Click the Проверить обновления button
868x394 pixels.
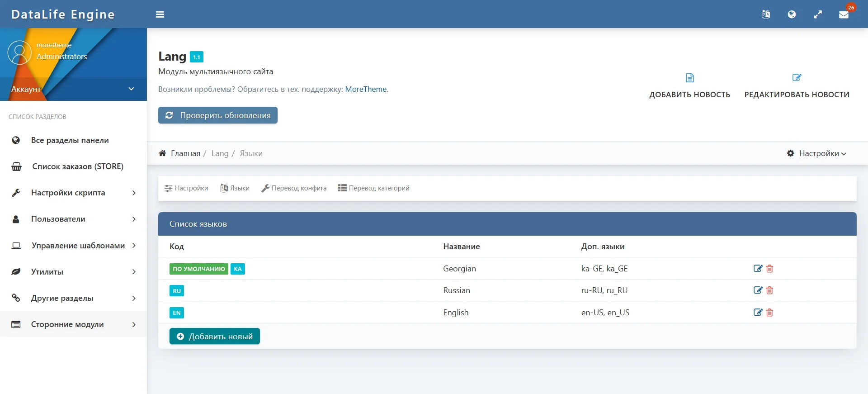click(218, 115)
